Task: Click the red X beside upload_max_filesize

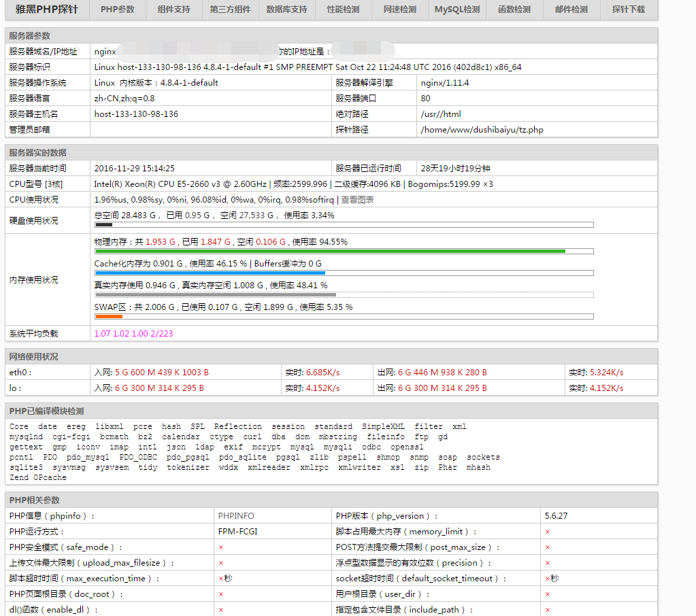Action: pyautogui.click(x=220, y=563)
